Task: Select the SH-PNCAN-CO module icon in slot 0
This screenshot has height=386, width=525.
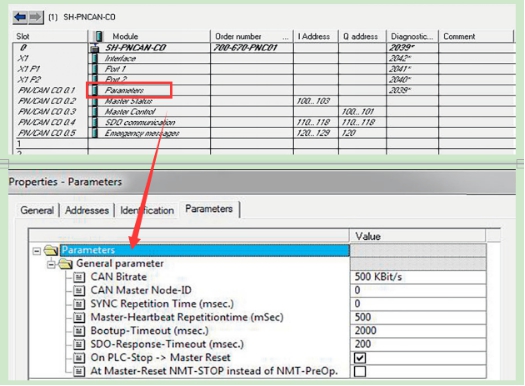Action: tap(95, 48)
